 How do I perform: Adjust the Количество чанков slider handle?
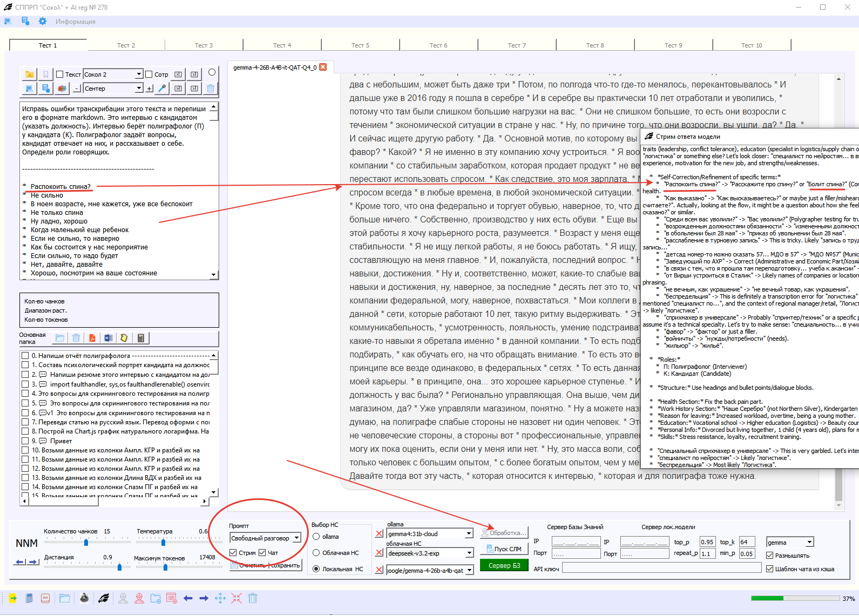click(86, 543)
